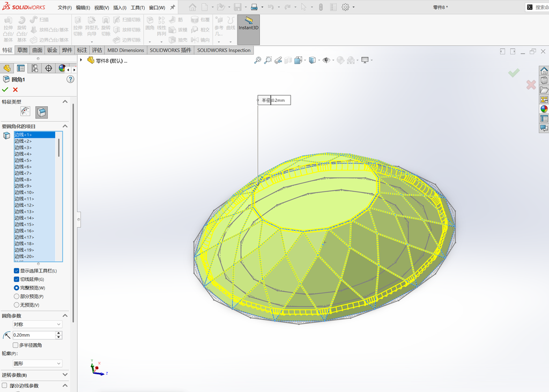Cancel the fillet with the red X
Viewport: 549px width, 392px height.
pos(16,90)
